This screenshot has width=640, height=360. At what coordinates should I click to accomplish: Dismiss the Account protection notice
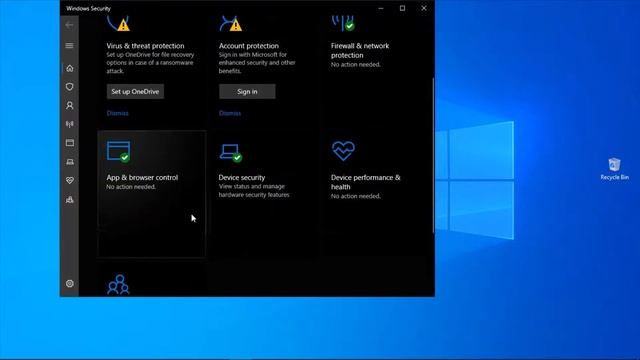click(230, 113)
